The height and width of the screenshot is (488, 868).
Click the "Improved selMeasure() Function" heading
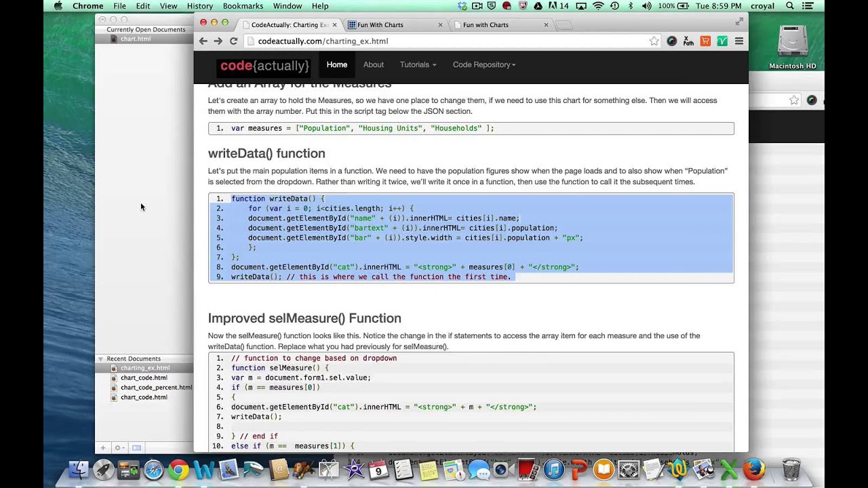click(304, 318)
